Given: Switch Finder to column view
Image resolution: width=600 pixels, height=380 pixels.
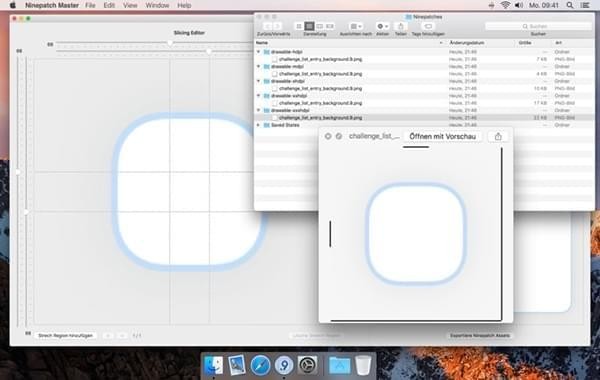Looking at the screenshot, I should (x=320, y=26).
